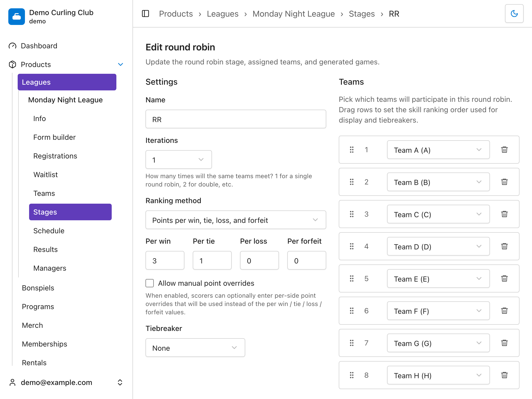Expand the demo@example.com account switcher
Viewport: 532px width, 399px height.
point(120,382)
